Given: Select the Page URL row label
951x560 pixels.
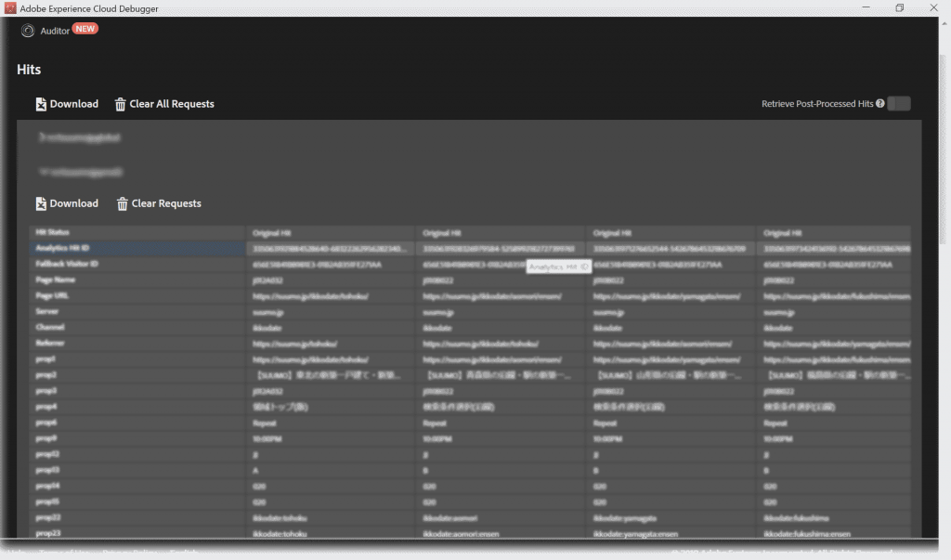Looking at the screenshot, I should [x=52, y=295].
